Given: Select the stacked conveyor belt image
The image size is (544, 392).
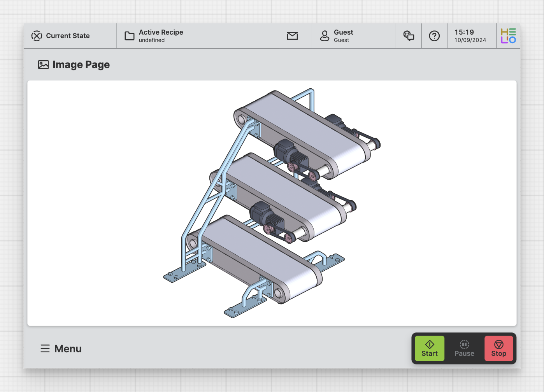Looking at the screenshot, I should 272,203.
